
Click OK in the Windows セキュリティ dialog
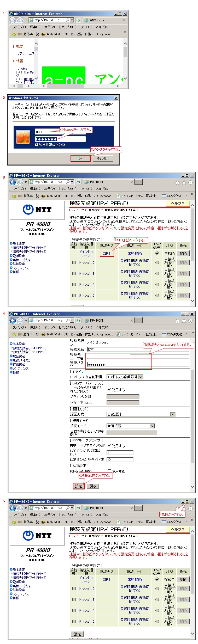click(x=80, y=158)
